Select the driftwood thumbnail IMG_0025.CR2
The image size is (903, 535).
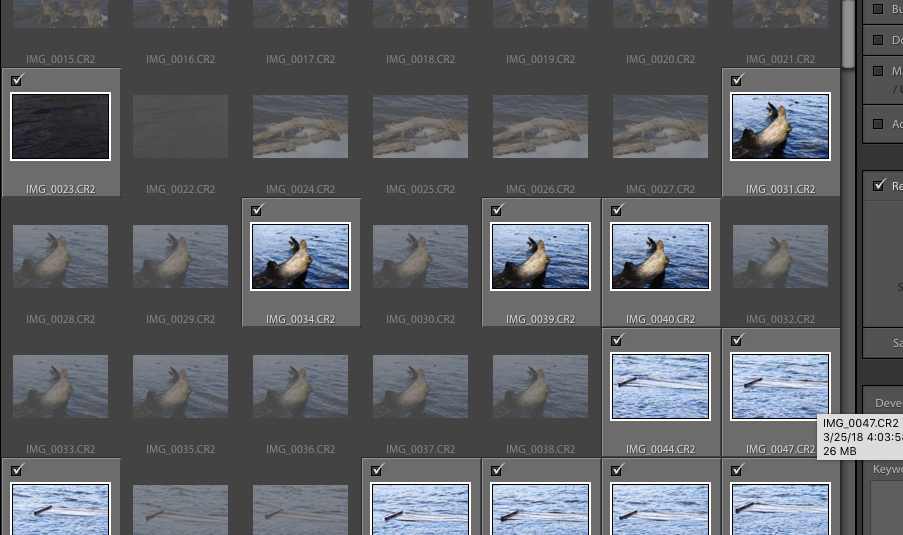420,126
